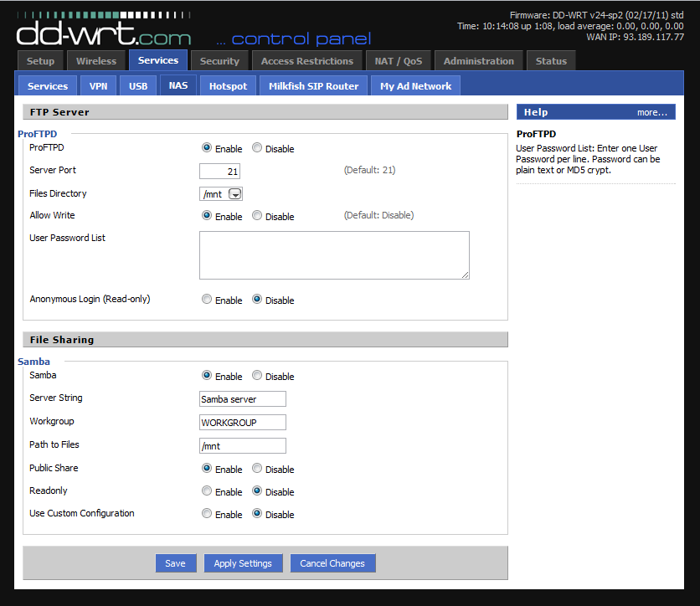
Task: Switch to the Wireless tab
Action: [96, 61]
